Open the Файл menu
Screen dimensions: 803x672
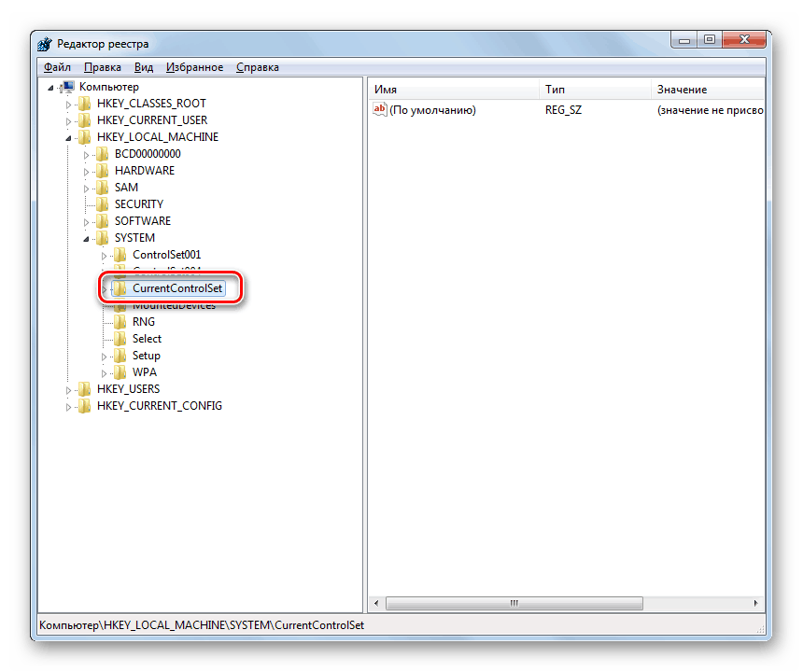[x=58, y=66]
